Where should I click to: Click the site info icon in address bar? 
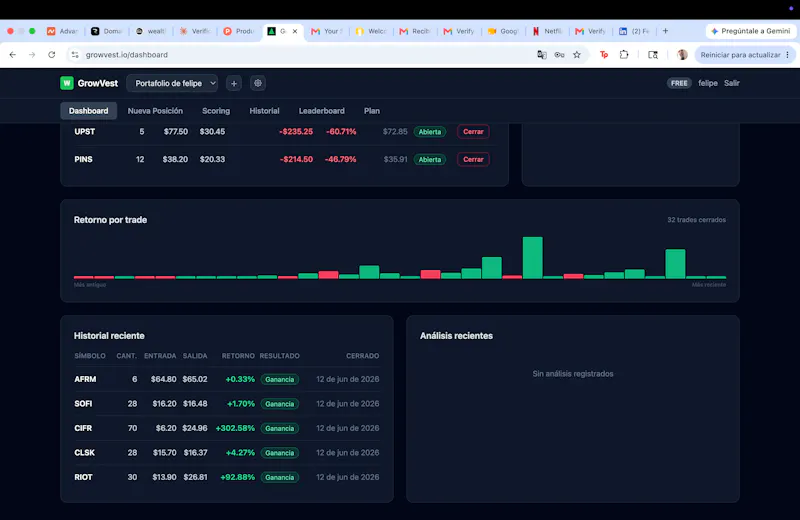click(x=75, y=55)
